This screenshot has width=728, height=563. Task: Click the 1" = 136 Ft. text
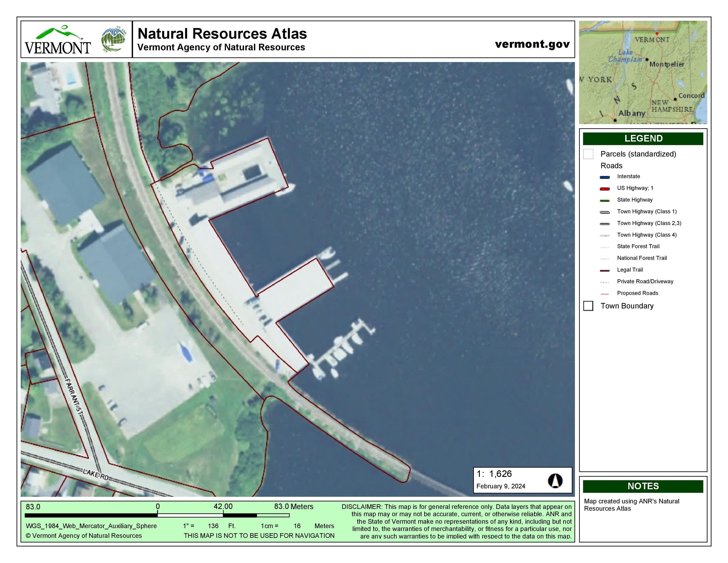pyautogui.click(x=209, y=526)
